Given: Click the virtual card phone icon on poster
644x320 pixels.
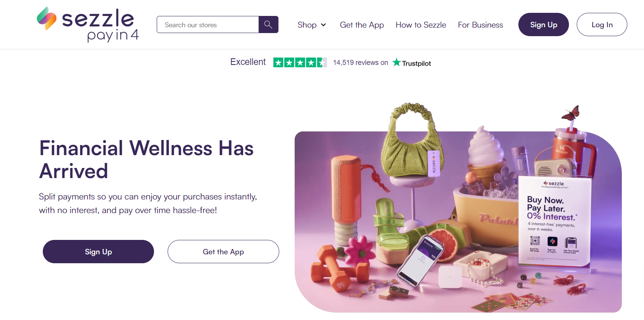Looking at the screenshot, I should click(x=572, y=242).
